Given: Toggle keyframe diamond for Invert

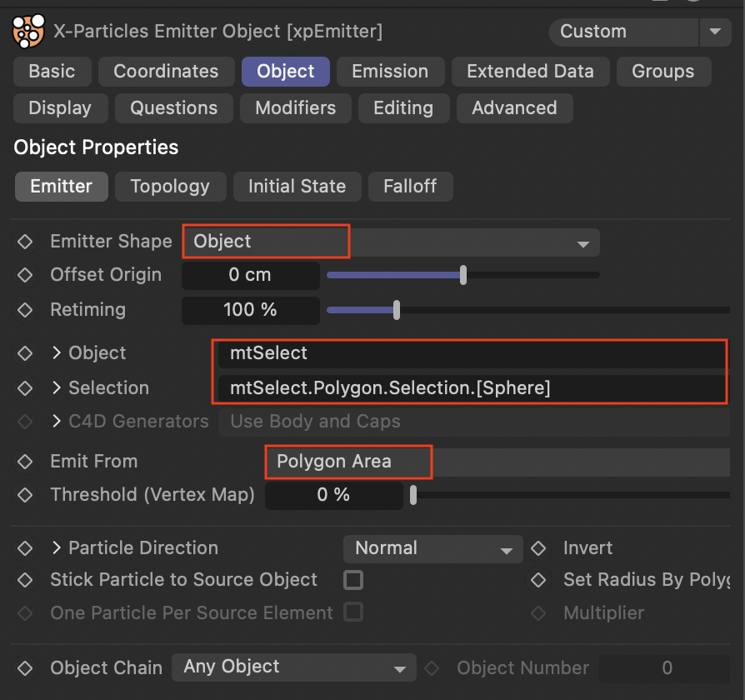Looking at the screenshot, I should (538, 548).
